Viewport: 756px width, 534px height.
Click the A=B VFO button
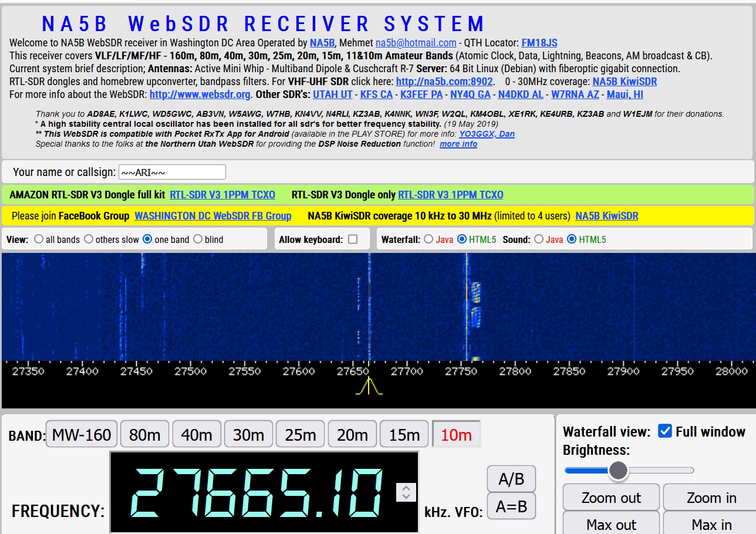(511, 506)
